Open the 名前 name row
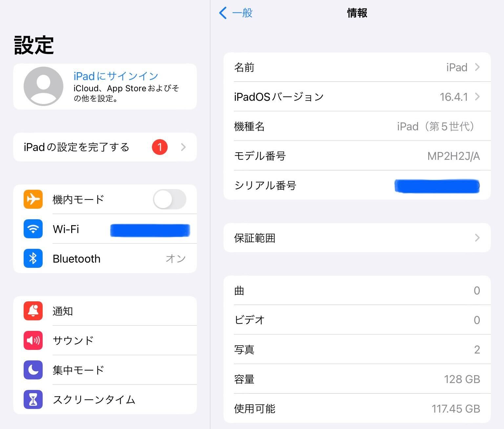This screenshot has height=429, width=504. [x=357, y=67]
